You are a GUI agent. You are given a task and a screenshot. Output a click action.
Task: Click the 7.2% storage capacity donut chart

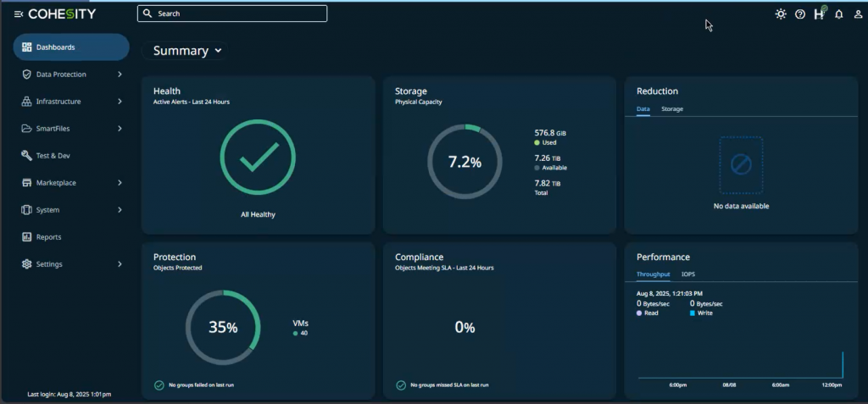tap(465, 162)
